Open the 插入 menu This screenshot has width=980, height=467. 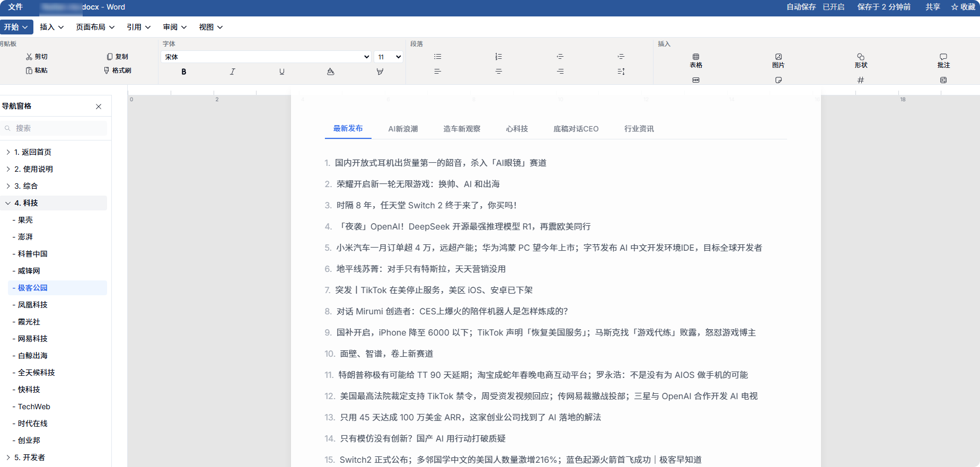tap(52, 27)
